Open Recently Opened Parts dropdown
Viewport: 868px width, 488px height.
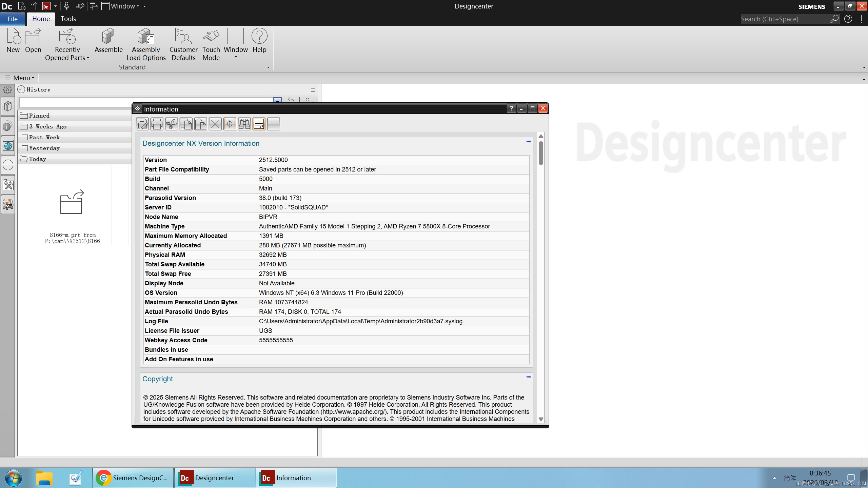coord(67,45)
